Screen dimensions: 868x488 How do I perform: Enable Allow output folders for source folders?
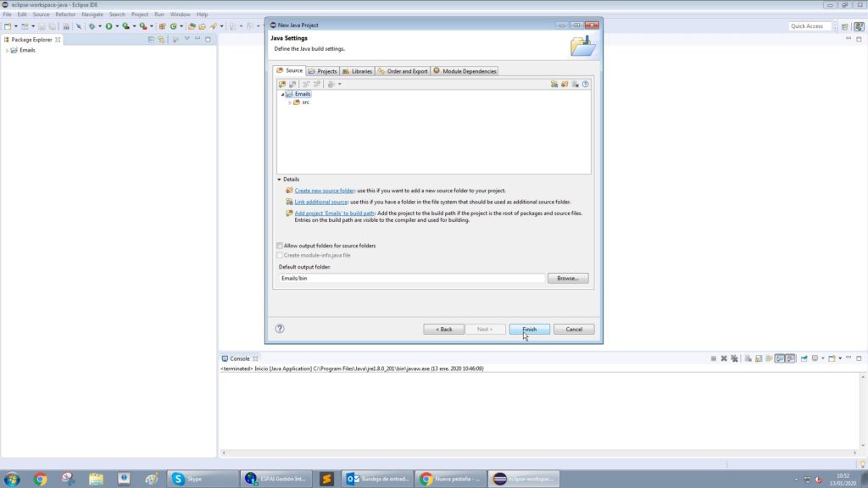pyautogui.click(x=279, y=245)
